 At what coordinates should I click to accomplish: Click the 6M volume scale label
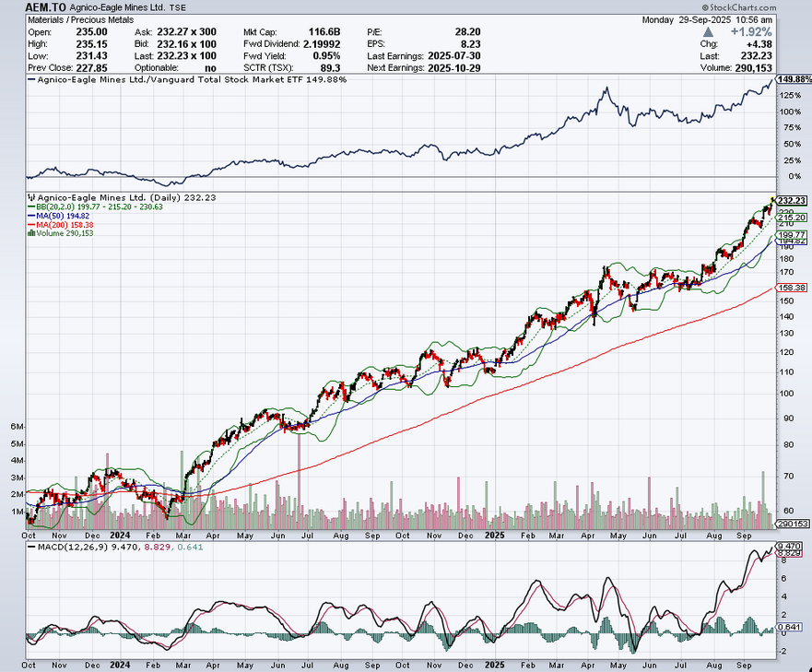click(18, 427)
